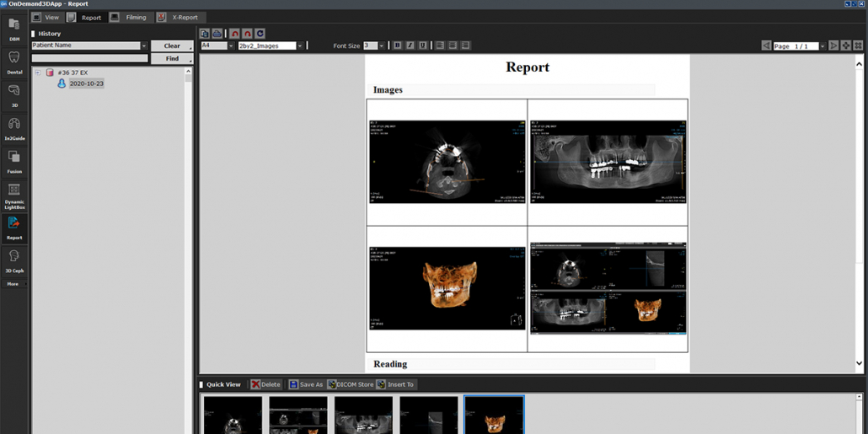Screen dimensions: 868x434
Task: Click the Find button
Action: pyautogui.click(x=172, y=59)
